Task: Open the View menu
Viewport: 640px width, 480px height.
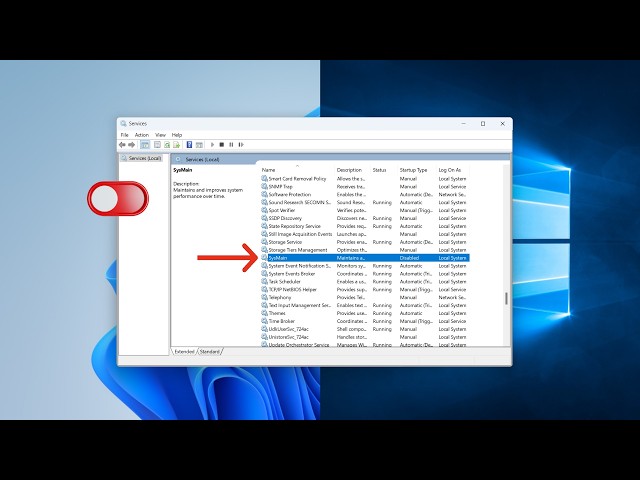Action: [x=160, y=135]
